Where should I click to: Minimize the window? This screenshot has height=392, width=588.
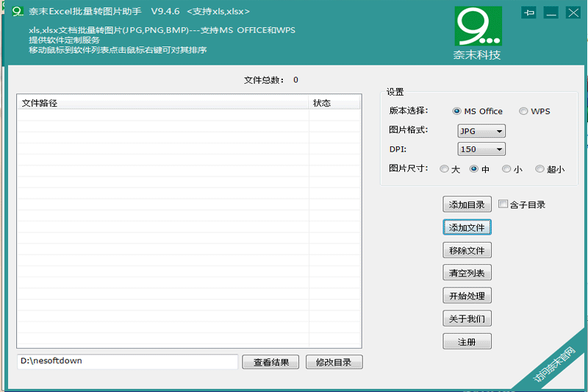pos(551,13)
